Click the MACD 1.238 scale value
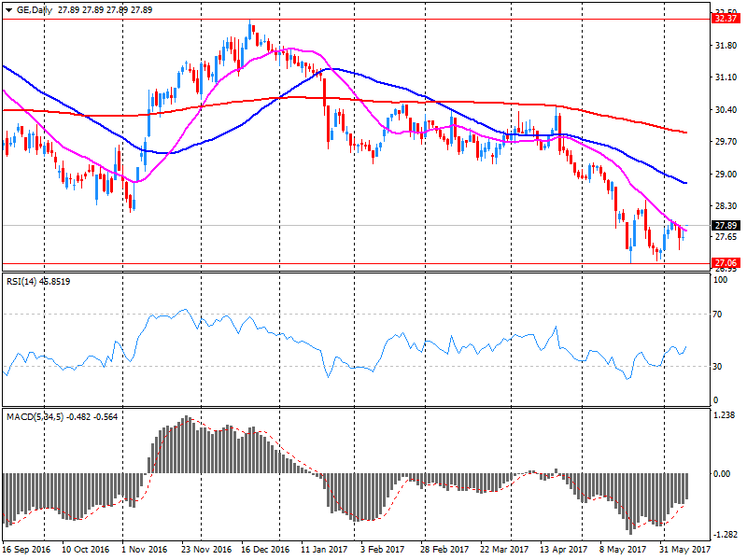The width and height of the screenshot is (747, 560). coord(725,415)
